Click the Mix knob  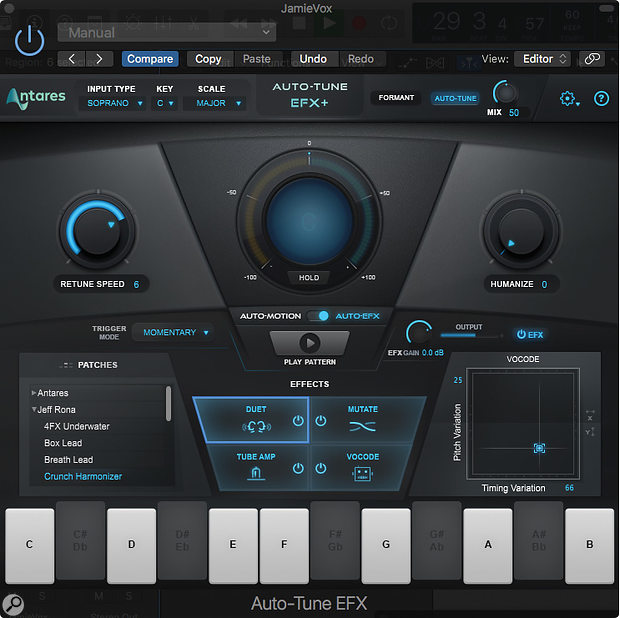pos(505,93)
